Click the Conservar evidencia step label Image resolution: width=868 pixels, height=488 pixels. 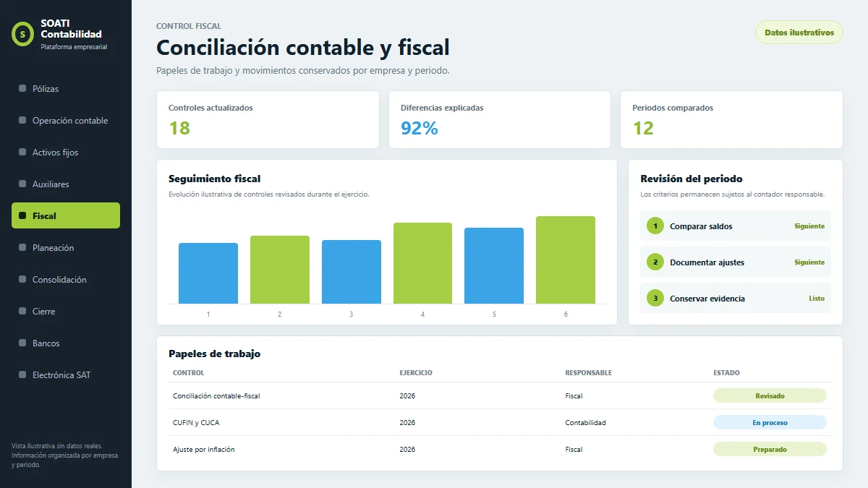point(707,299)
